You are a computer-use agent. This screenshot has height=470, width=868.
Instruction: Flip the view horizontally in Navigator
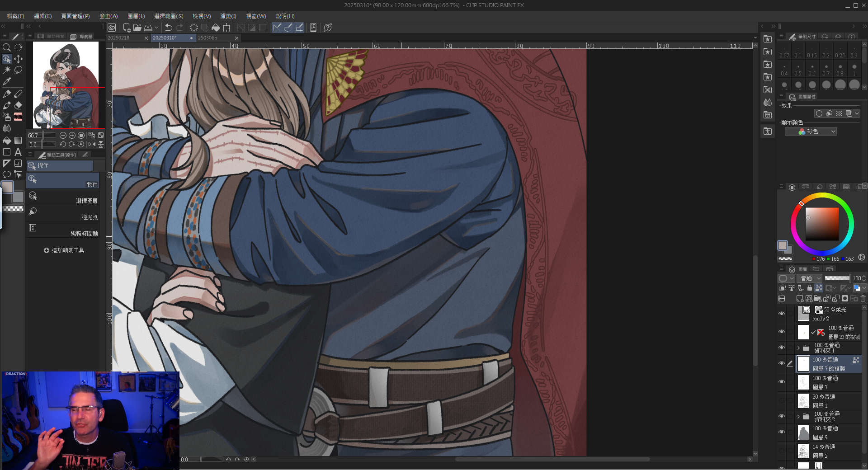click(92, 144)
